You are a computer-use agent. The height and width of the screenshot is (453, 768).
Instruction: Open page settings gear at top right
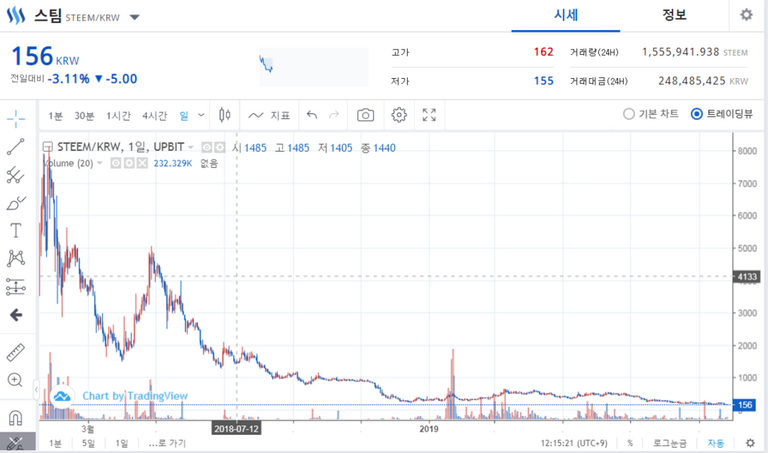coord(746,15)
